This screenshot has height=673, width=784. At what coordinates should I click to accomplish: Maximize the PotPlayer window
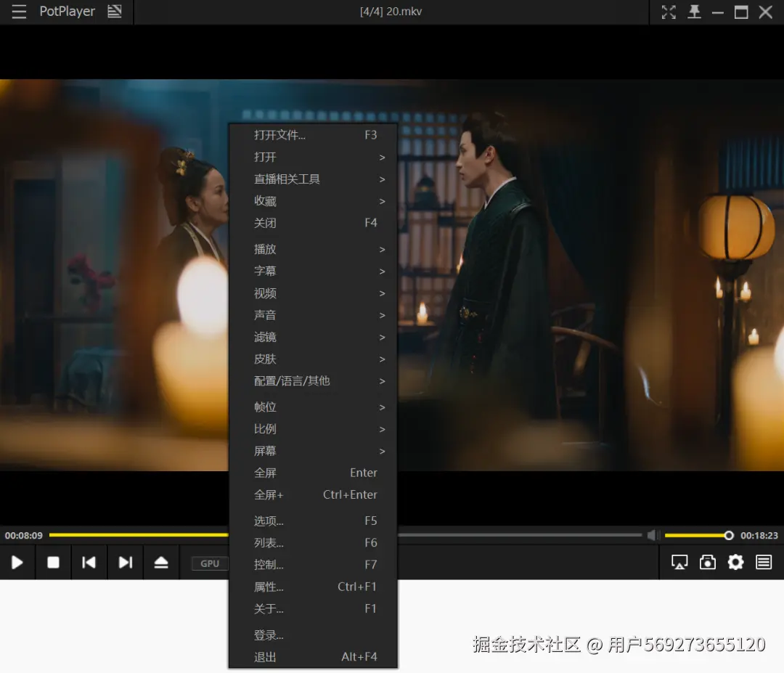pyautogui.click(x=741, y=12)
